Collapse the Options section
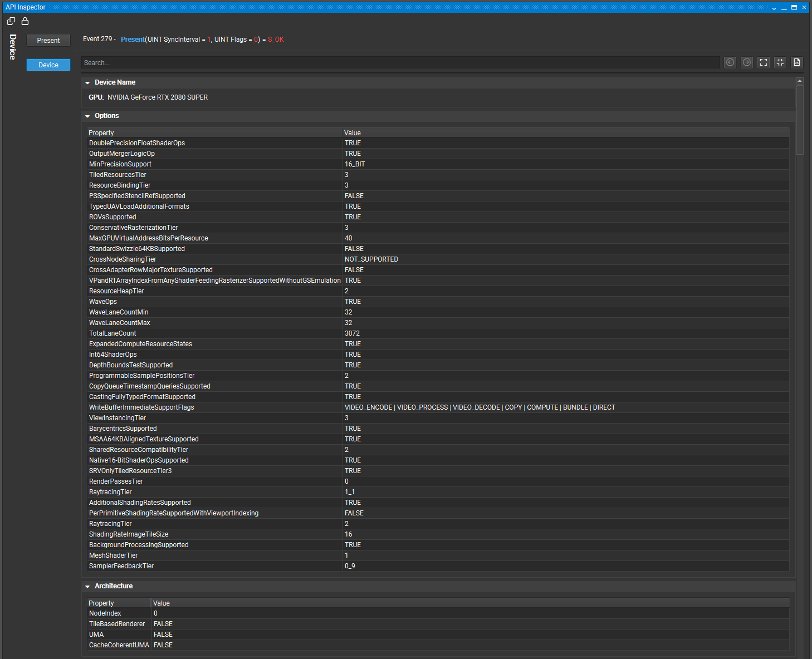The height and width of the screenshot is (659, 812). [87, 115]
